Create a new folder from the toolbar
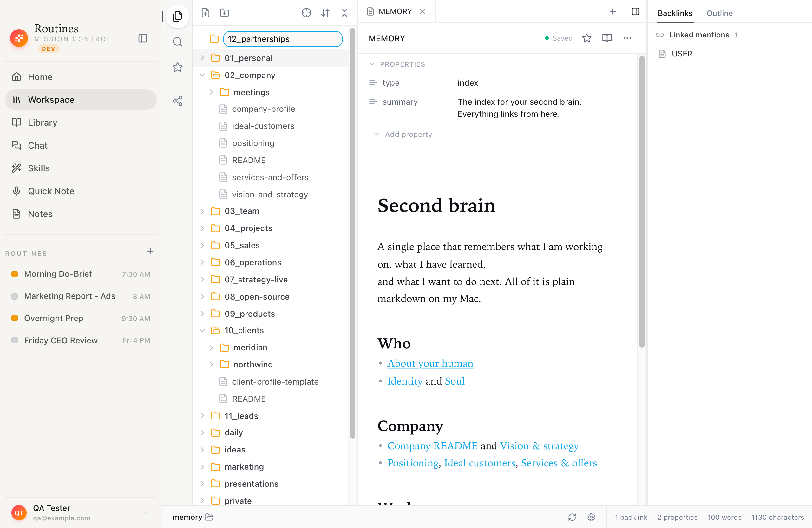The width and height of the screenshot is (812, 528). click(225, 13)
